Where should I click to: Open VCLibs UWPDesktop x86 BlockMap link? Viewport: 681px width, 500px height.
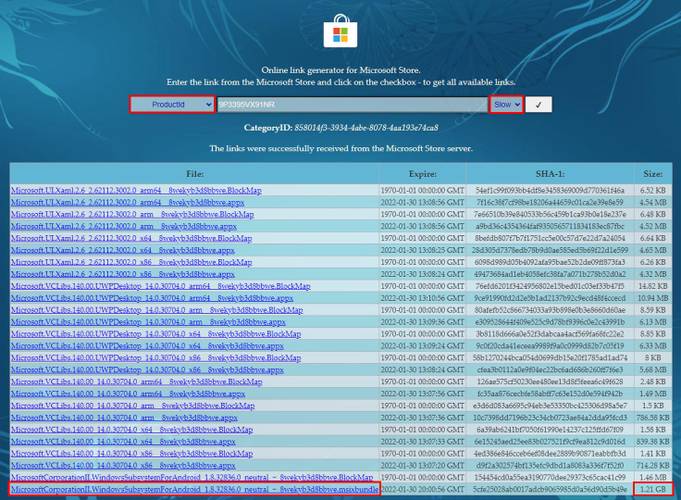pos(156,358)
